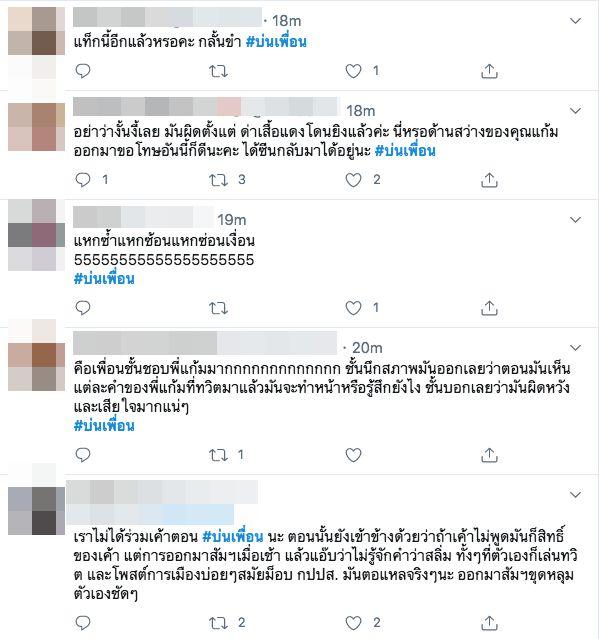Expand options chevron on the 20m tweet

575,348
